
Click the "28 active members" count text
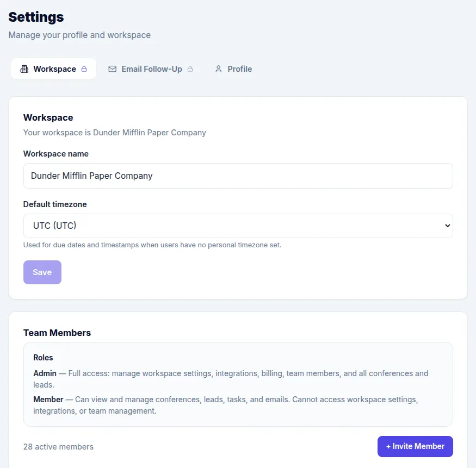coord(58,447)
